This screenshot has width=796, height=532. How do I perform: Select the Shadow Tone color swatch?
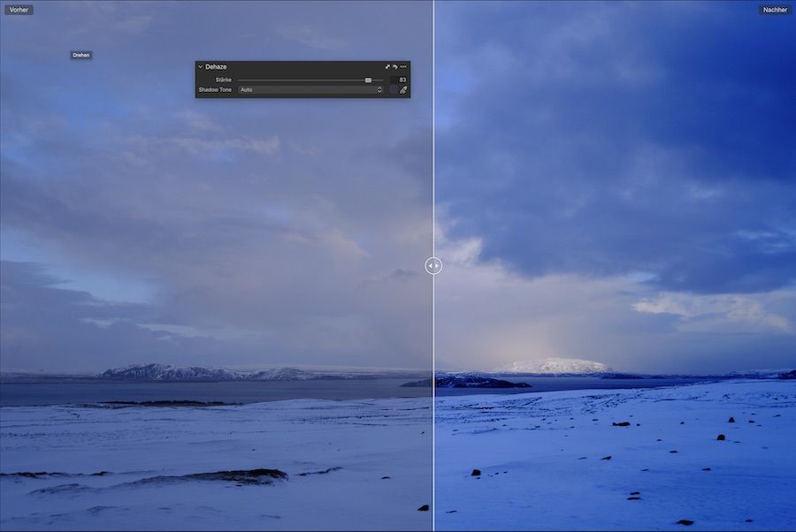[392, 89]
